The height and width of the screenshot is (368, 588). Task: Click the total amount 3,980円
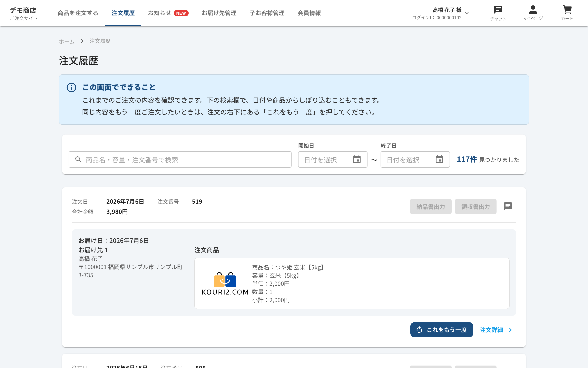[117, 212]
